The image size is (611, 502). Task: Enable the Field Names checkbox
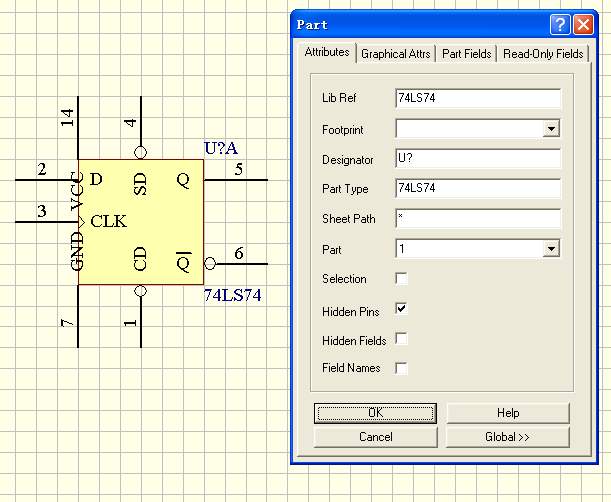coord(401,368)
